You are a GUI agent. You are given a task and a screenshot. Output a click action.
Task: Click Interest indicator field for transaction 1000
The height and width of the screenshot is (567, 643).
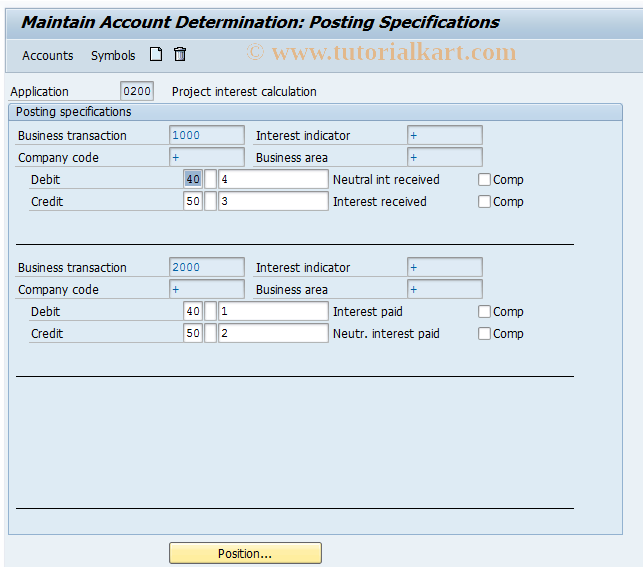coord(445,135)
